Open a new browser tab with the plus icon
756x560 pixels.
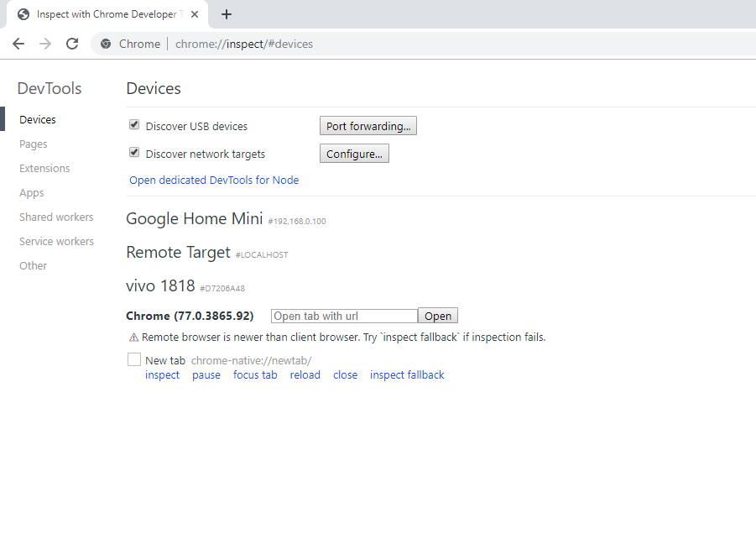(226, 14)
